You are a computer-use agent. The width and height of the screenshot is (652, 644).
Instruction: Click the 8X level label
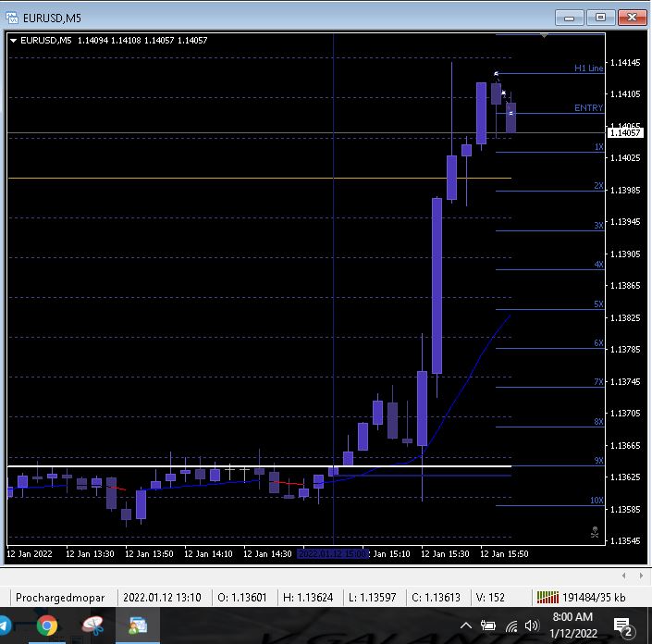point(598,421)
